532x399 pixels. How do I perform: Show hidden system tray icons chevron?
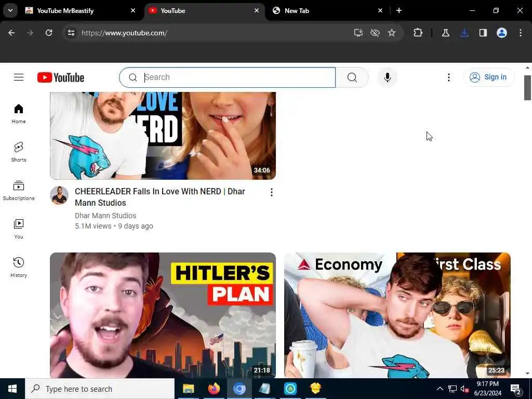pyautogui.click(x=440, y=389)
